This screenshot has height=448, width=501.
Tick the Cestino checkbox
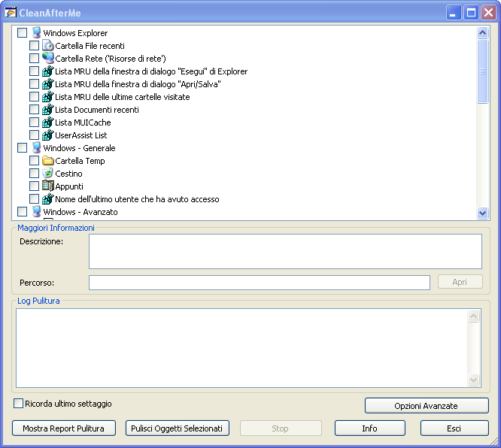coord(34,174)
